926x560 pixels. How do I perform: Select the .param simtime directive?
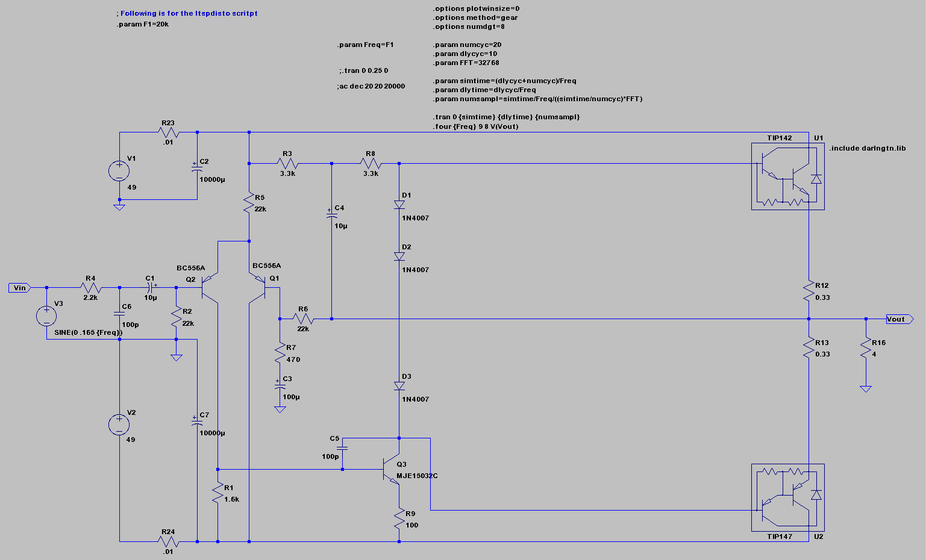[505, 81]
